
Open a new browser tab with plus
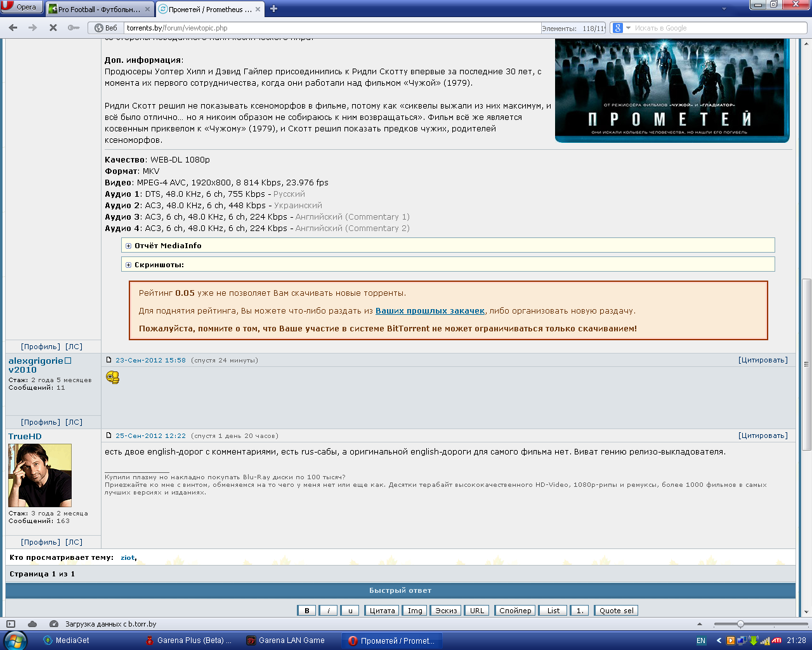274,9
